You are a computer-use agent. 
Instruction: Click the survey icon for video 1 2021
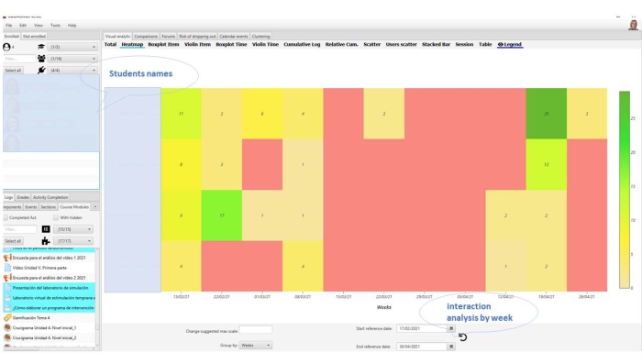click(x=7, y=258)
